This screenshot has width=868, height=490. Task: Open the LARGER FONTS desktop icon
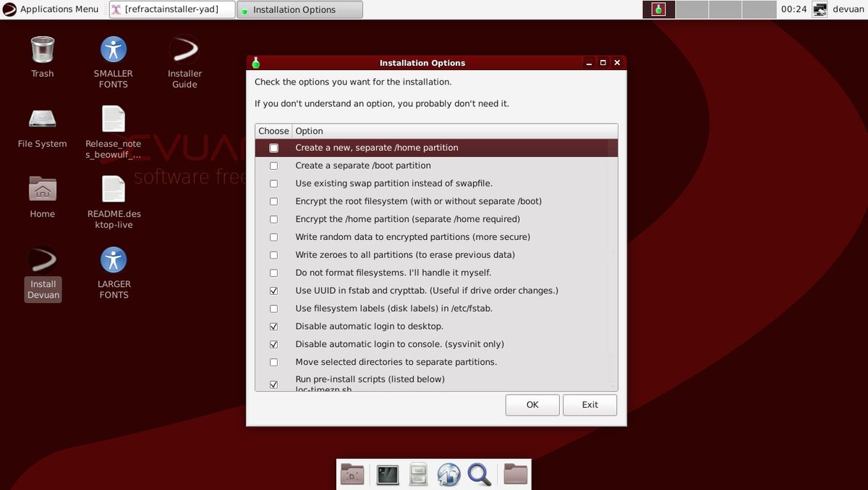(x=114, y=260)
